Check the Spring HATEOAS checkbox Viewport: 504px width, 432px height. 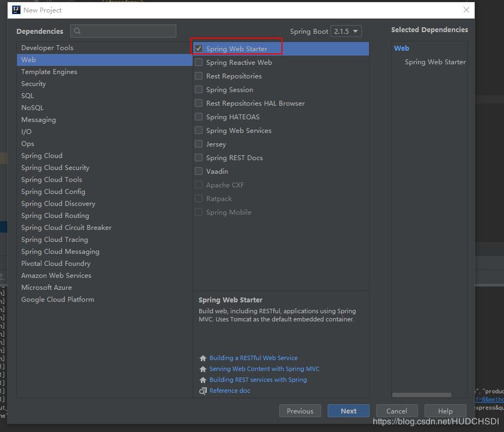[199, 117]
